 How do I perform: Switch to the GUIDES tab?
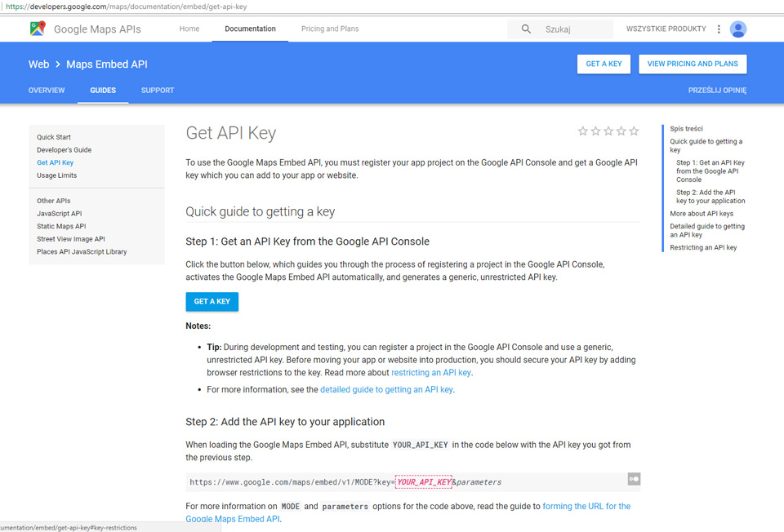coord(103,91)
